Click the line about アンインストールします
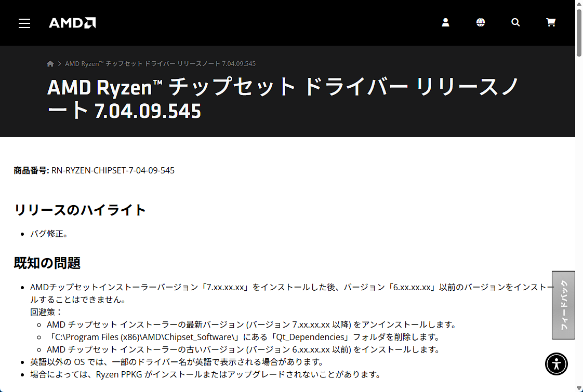 251,325
